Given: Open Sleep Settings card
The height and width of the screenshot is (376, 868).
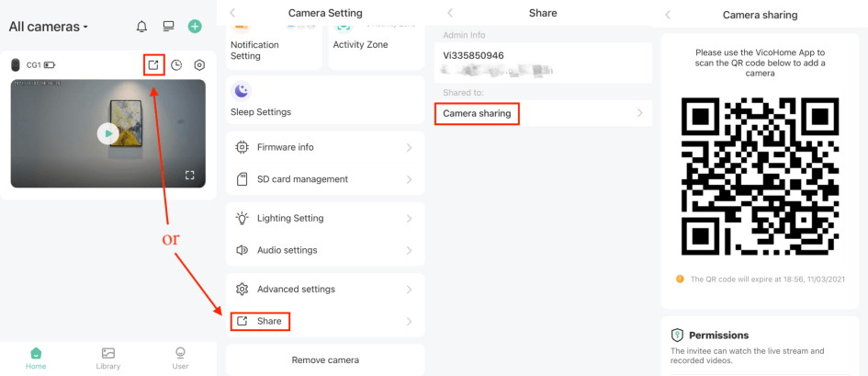Looking at the screenshot, I should [325, 99].
